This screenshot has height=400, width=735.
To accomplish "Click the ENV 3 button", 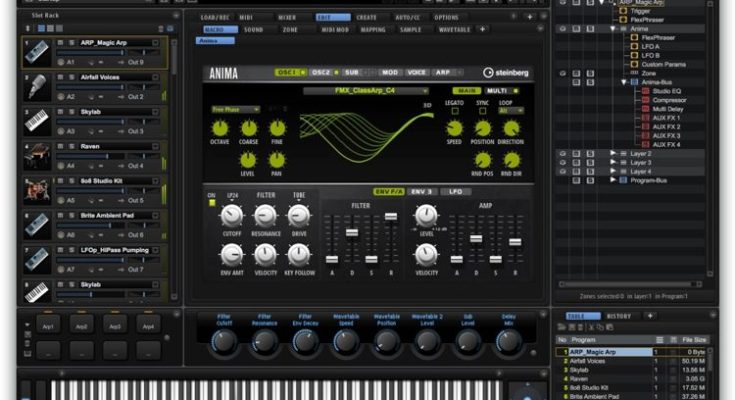I will (x=419, y=190).
